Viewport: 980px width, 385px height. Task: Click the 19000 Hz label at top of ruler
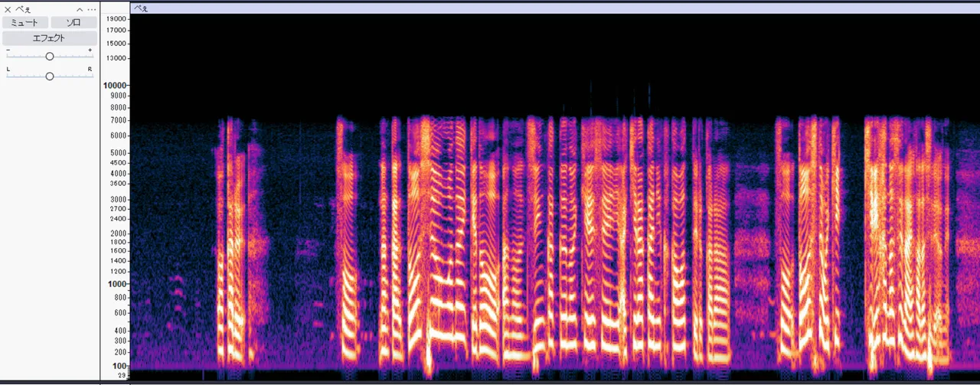116,18
